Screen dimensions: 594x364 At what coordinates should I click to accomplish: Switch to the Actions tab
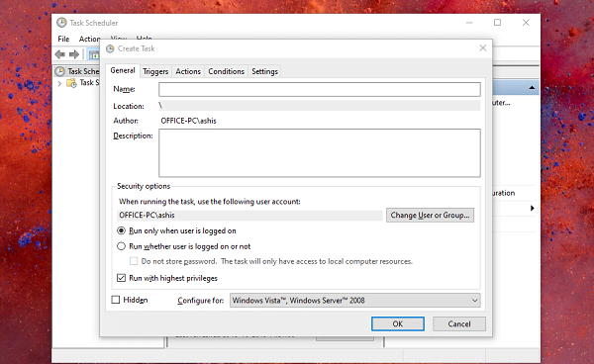click(x=188, y=71)
